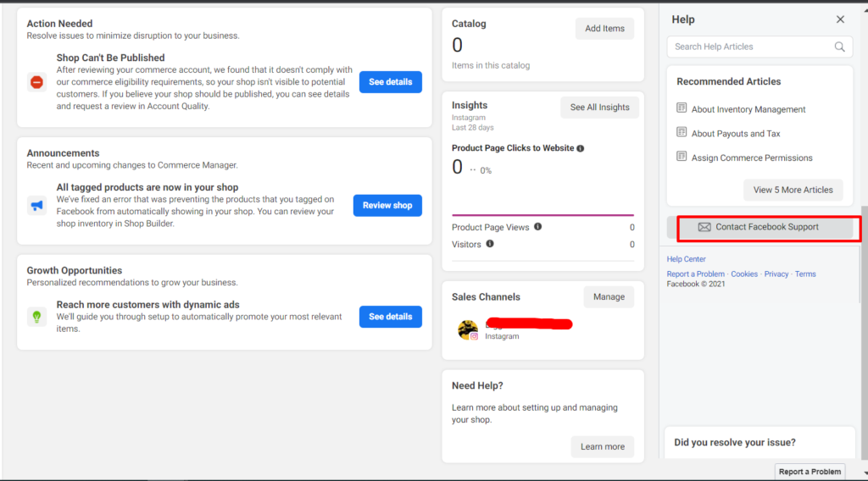Open See All Insights
Image resolution: width=868 pixels, height=481 pixels.
(x=599, y=108)
